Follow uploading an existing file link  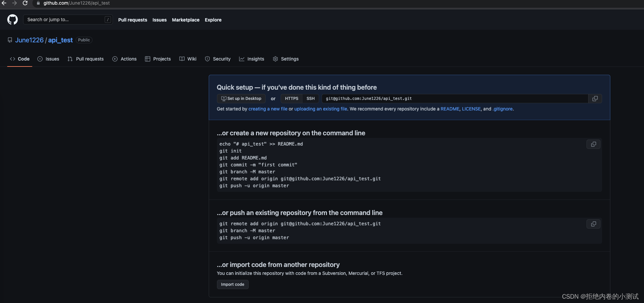click(321, 109)
